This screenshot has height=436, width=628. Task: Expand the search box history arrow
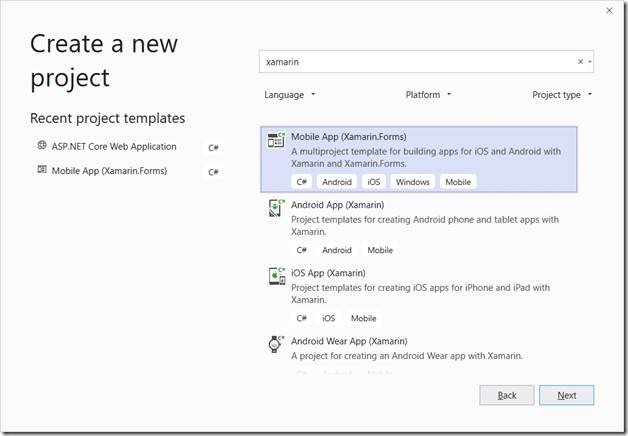(589, 62)
